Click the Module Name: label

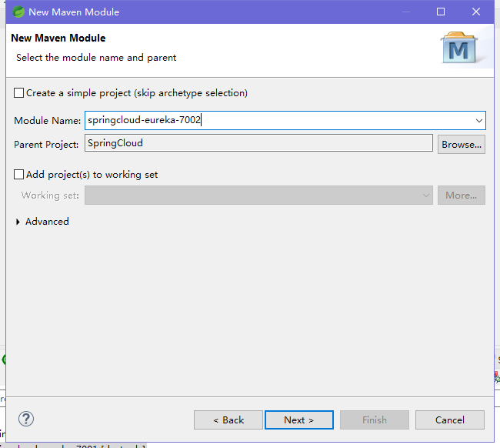point(48,121)
